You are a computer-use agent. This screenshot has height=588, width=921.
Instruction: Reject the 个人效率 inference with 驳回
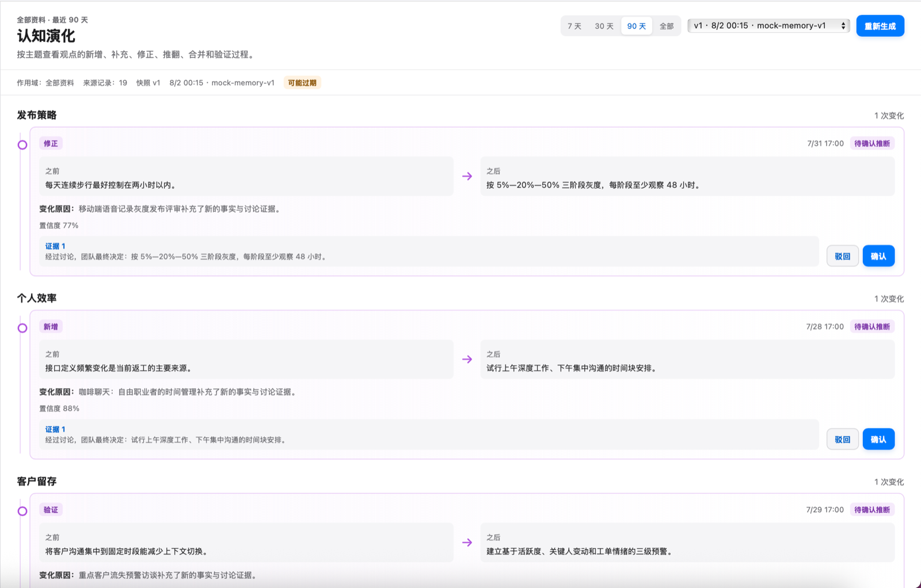843,440
